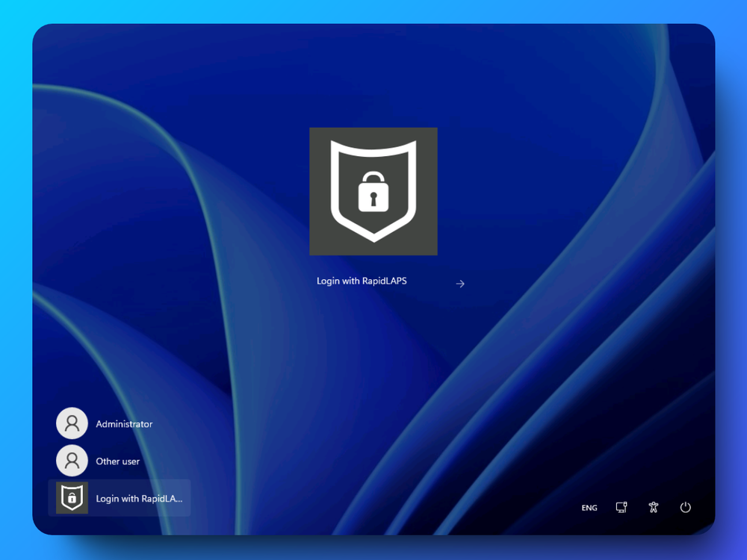The image size is (747, 560).
Task: Click the Login with RapidLAPS caption under the logo
Action: pyautogui.click(x=362, y=281)
